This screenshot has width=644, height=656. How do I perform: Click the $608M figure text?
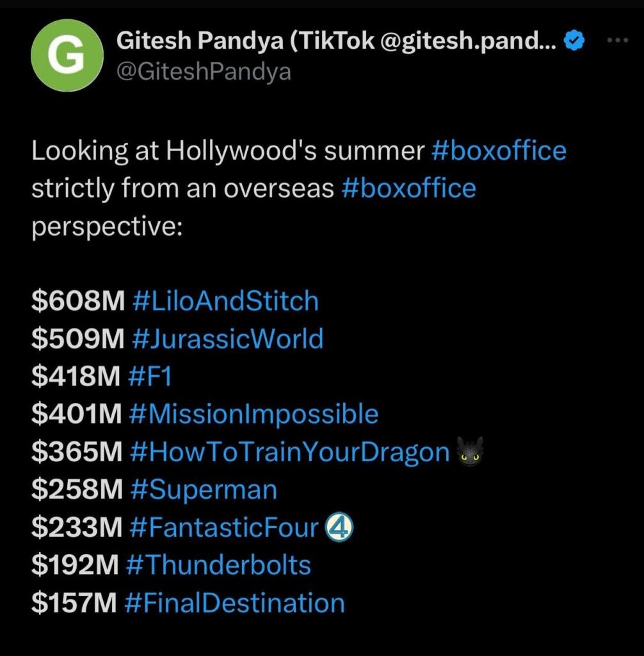coord(77,301)
